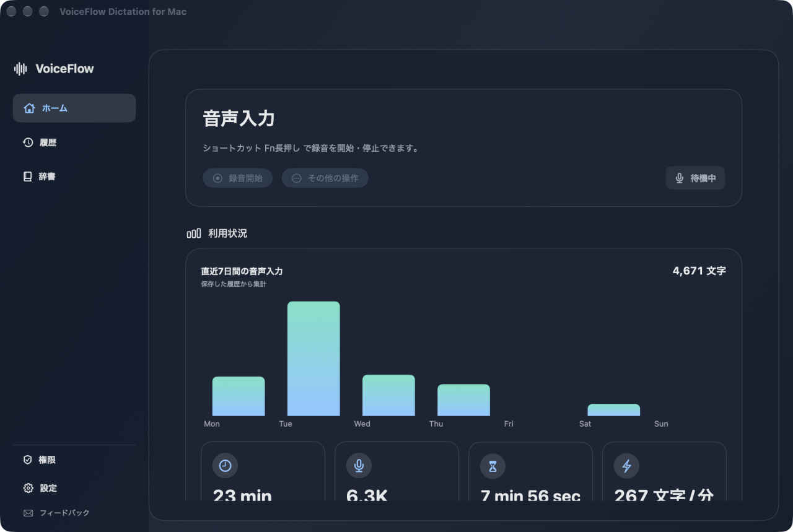Click the Wednesday bar in the chart
Image resolution: width=793 pixels, height=532 pixels.
click(388, 395)
